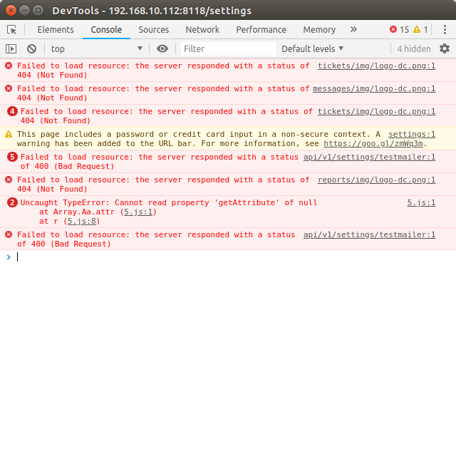Follow the https://goo.gl/zmWq3m link
The image size is (456, 476).
(373, 144)
